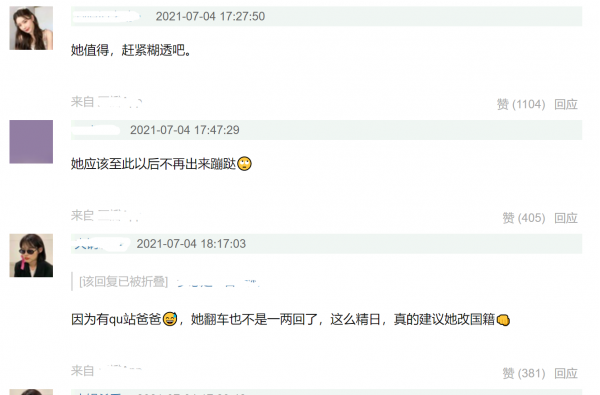This screenshot has height=395, width=600.
Task: Expand the folded reply 该回复已被折叠
Action: point(124,282)
